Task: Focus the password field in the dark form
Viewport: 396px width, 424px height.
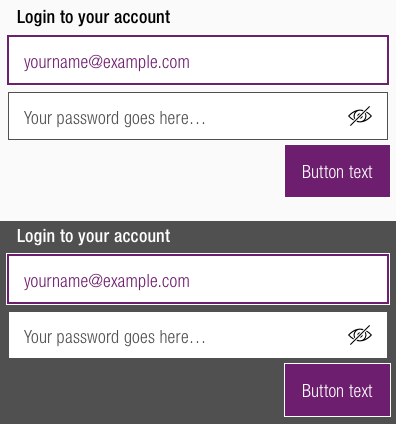Action: pos(198,335)
